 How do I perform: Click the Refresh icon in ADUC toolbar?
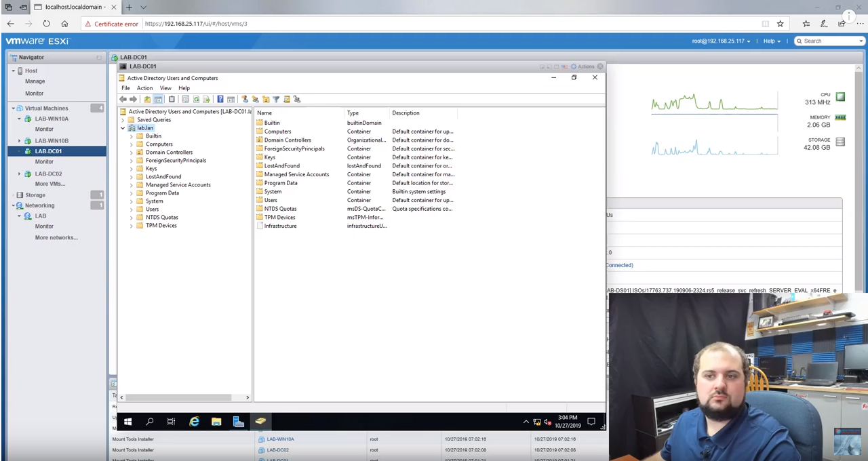[x=197, y=99]
